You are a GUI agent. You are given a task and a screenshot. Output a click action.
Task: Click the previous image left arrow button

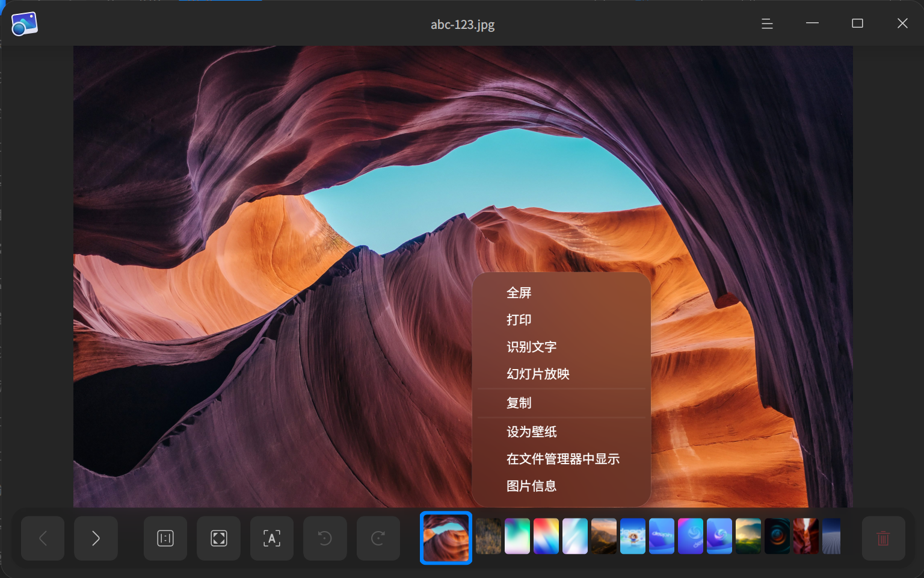click(43, 538)
